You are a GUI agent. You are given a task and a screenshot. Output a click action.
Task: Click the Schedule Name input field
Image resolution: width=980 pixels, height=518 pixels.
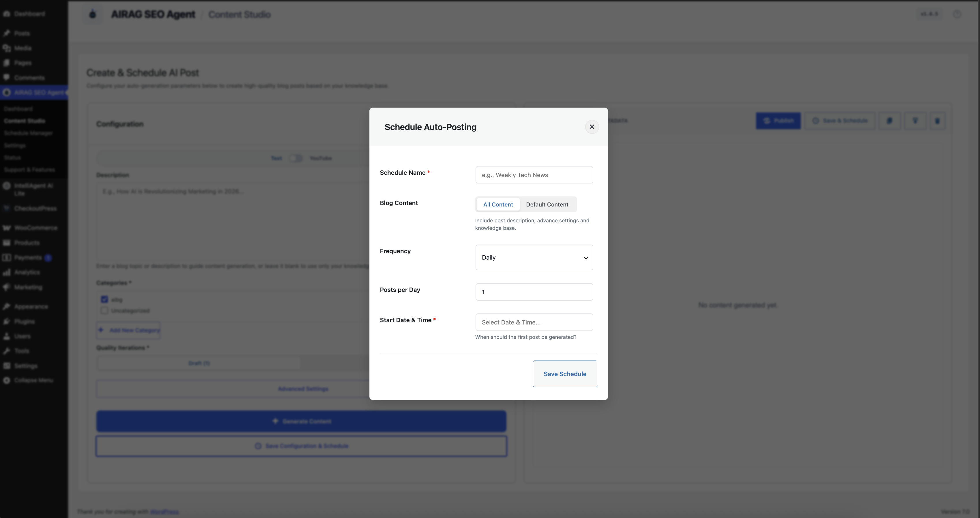click(534, 175)
